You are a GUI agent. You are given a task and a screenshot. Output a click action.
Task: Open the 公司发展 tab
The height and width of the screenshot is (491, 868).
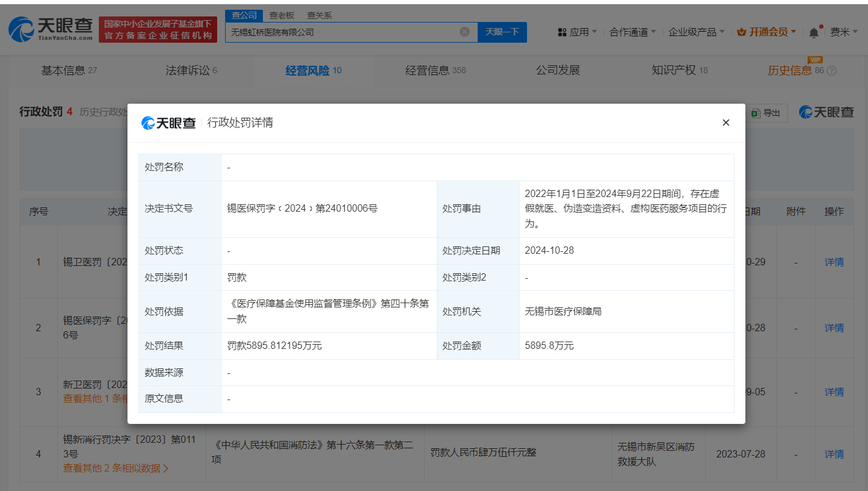558,70
